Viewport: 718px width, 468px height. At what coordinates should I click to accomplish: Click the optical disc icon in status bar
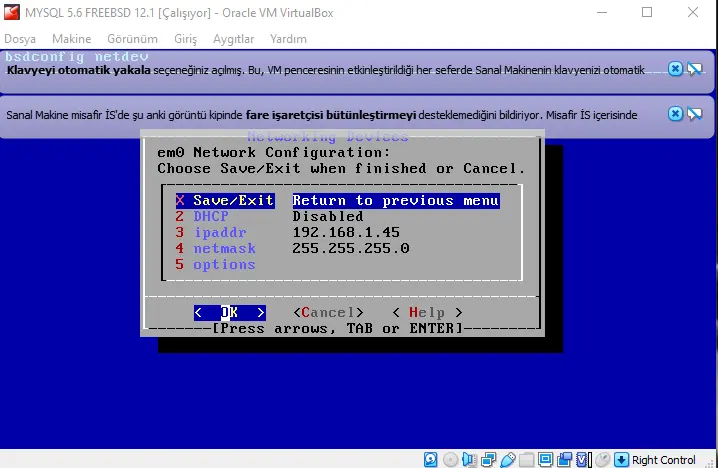pyautogui.click(x=450, y=460)
